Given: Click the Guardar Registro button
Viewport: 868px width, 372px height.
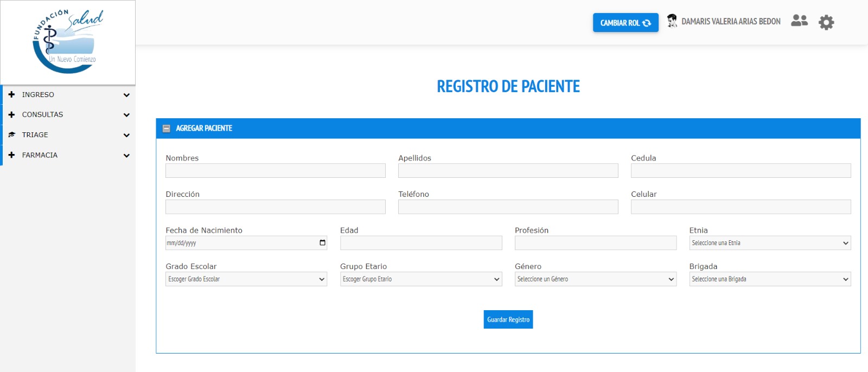Looking at the screenshot, I should (508, 319).
